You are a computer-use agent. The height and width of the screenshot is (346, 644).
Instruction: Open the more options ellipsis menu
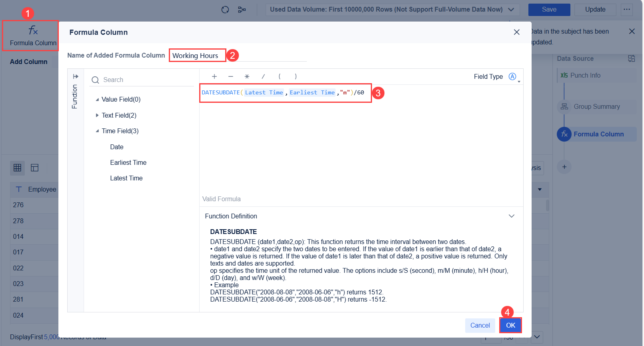coord(627,10)
